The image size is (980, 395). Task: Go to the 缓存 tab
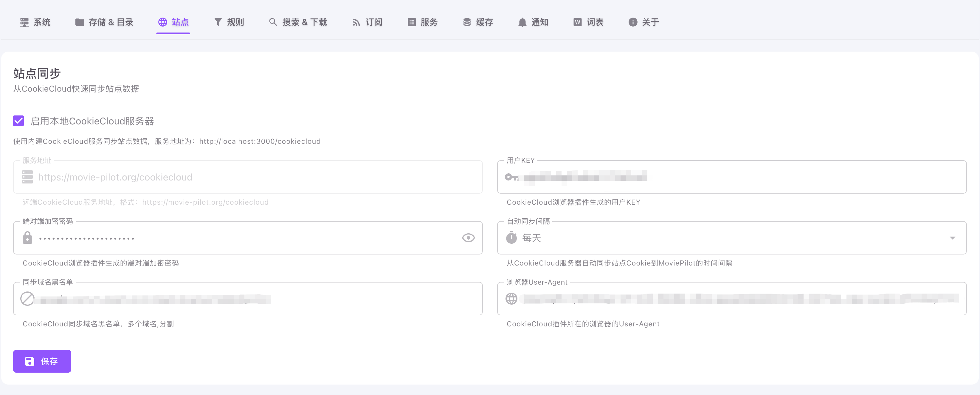click(x=478, y=22)
